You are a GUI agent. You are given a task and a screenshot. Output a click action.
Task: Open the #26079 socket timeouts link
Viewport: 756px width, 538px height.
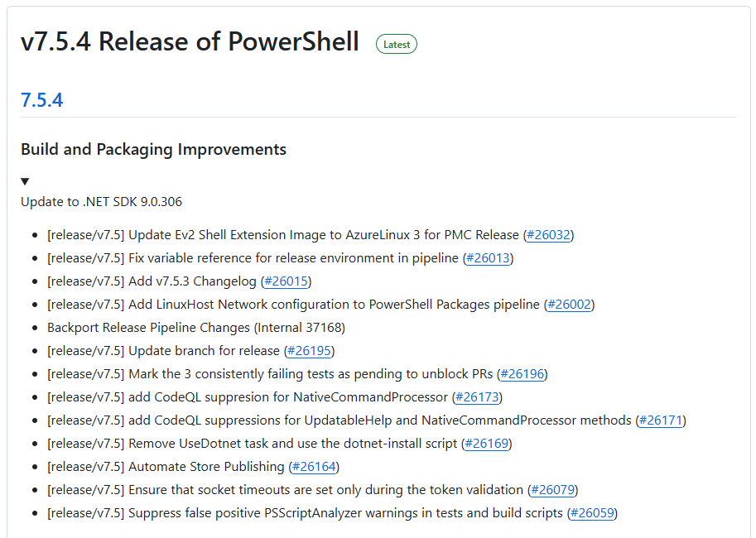pyautogui.click(x=552, y=490)
